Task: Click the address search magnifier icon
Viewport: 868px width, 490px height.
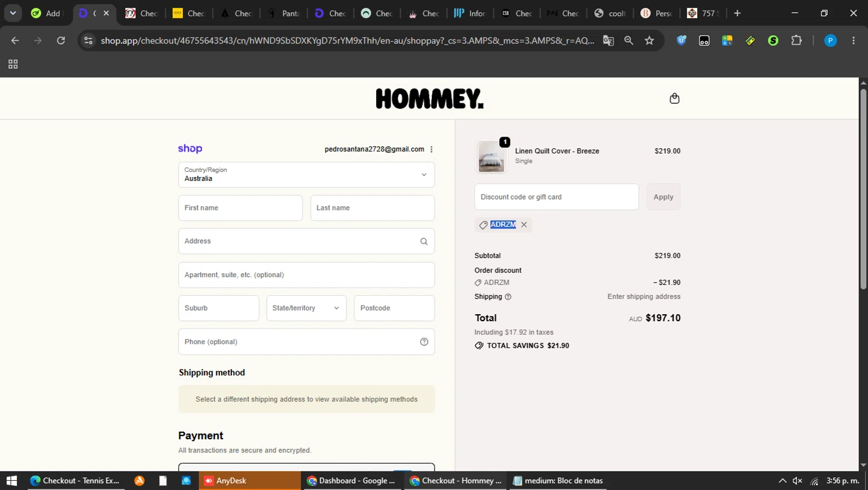Action: pos(424,241)
